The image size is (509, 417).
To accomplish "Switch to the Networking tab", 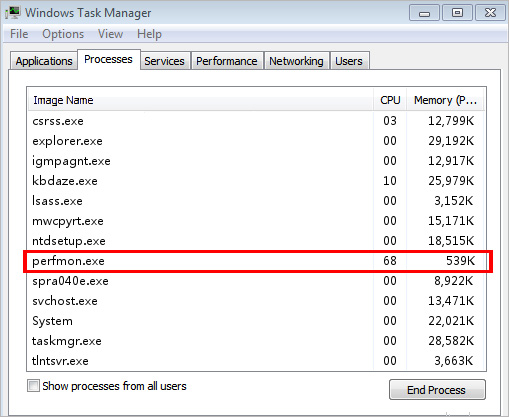I will [x=296, y=61].
